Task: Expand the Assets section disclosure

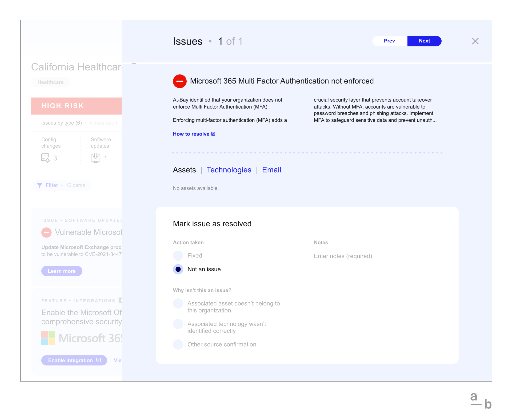Action: 184,170
